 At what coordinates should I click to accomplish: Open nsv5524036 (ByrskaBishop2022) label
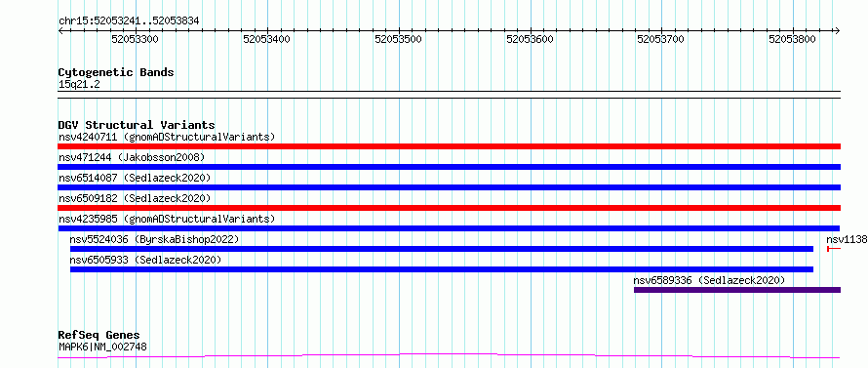154,239
